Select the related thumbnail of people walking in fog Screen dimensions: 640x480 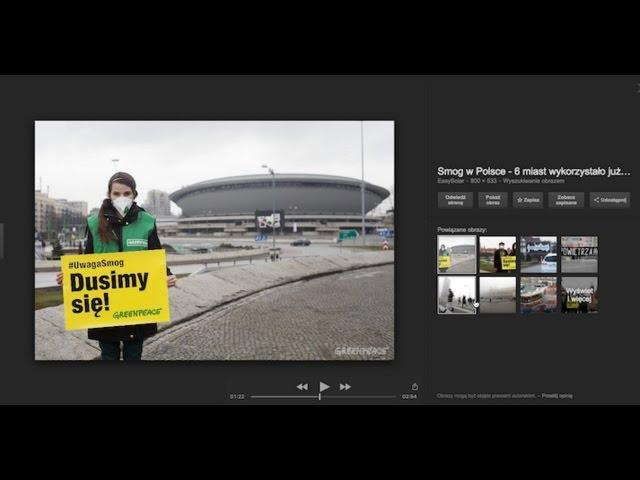coord(457,295)
